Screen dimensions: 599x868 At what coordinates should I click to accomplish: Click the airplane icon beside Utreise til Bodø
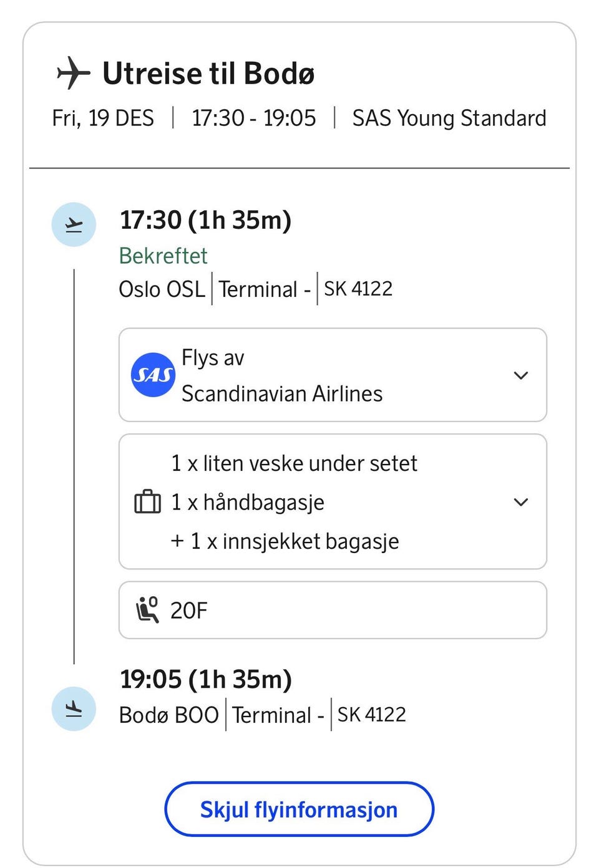coord(74,73)
